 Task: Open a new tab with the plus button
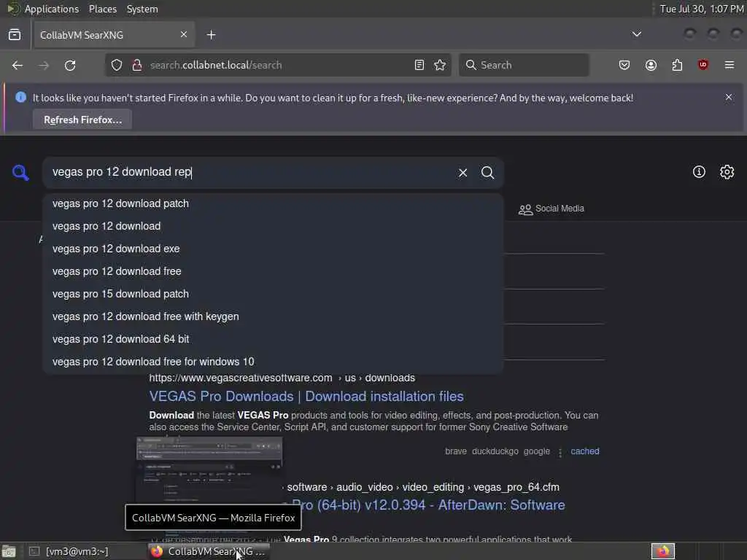(211, 35)
